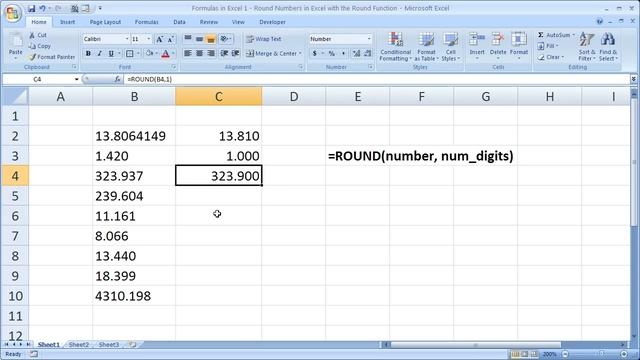
Task: Decrease cell indent
Action: pos(224,53)
